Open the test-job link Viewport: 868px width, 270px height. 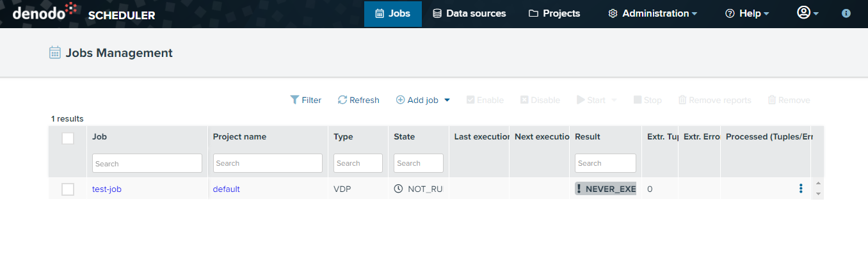pos(107,189)
